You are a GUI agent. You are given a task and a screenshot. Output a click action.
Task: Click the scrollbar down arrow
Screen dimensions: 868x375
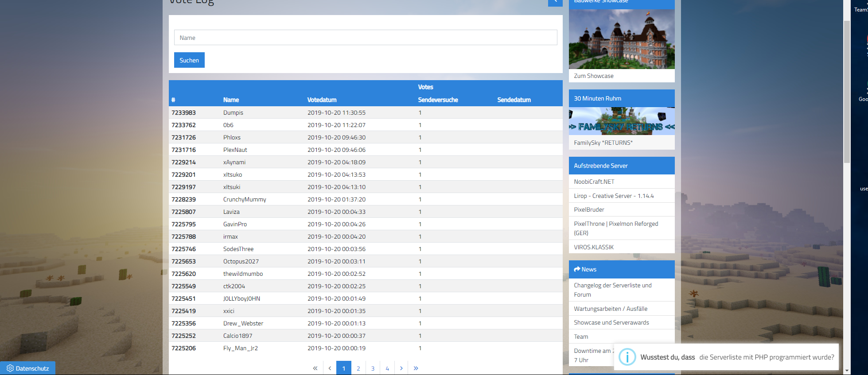point(847,371)
